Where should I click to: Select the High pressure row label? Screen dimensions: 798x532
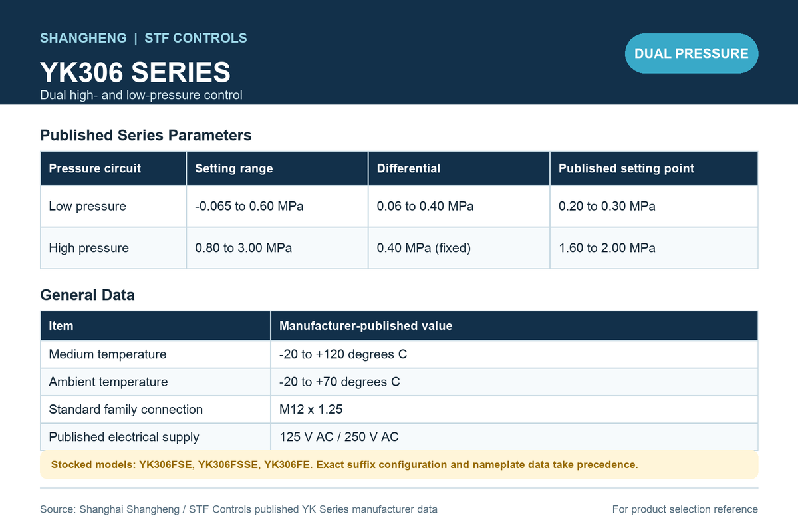pyautogui.click(x=113, y=248)
